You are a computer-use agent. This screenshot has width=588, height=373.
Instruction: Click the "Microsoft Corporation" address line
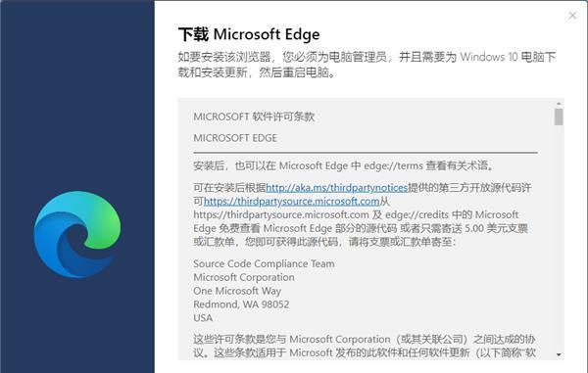tap(244, 277)
